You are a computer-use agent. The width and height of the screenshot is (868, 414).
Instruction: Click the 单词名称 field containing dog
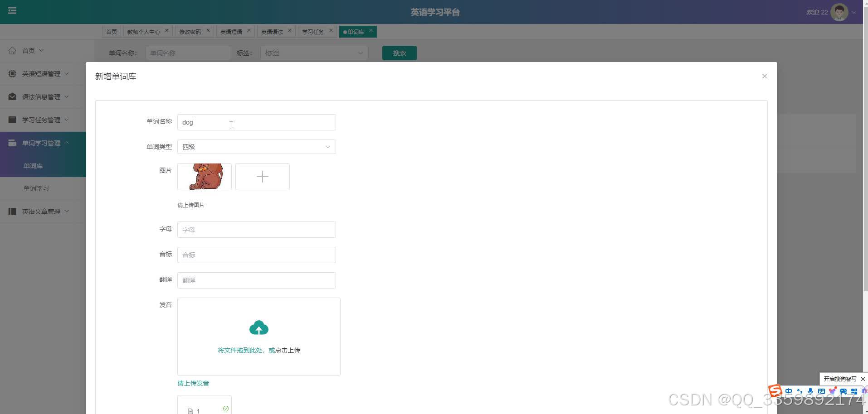pyautogui.click(x=257, y=122)
